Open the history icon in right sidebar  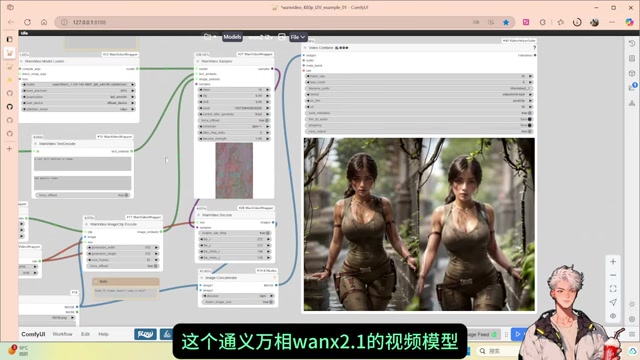(632, 43)
